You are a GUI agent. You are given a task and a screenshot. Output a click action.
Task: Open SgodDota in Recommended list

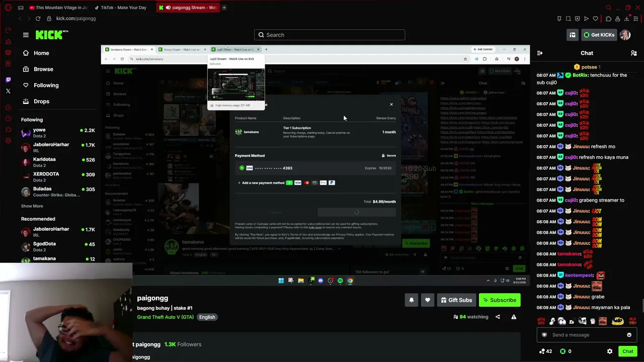click(x=58, y=246)
